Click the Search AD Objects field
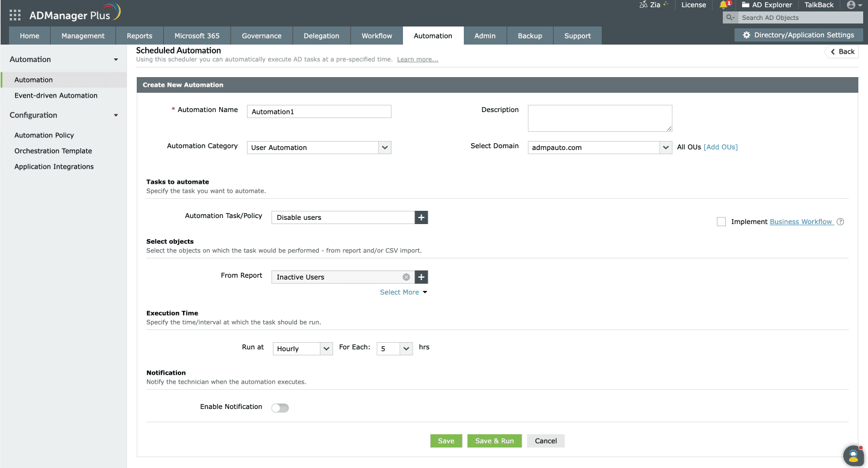Screen dimensions: 868x468 point(799,18)
